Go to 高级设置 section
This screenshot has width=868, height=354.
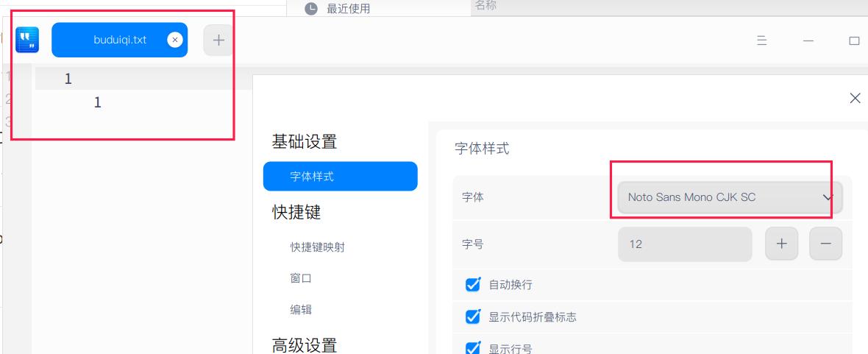pyautogui.click(x=305, y=344)
